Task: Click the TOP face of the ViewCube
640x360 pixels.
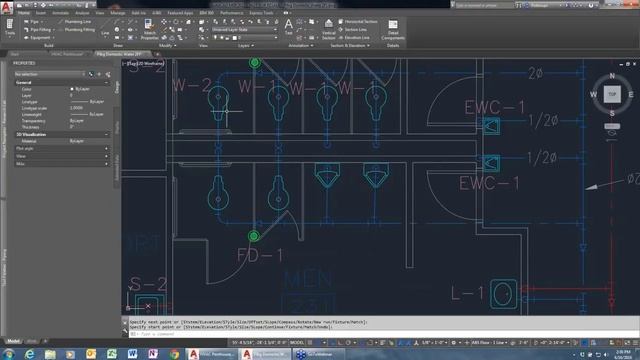Action: (612, 94)
